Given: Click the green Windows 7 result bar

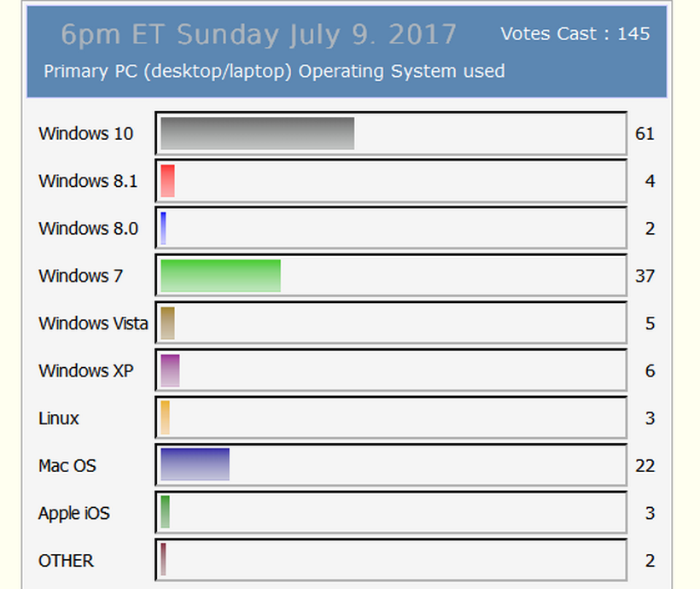Looking at the screenshot, I should coord(220,276).
